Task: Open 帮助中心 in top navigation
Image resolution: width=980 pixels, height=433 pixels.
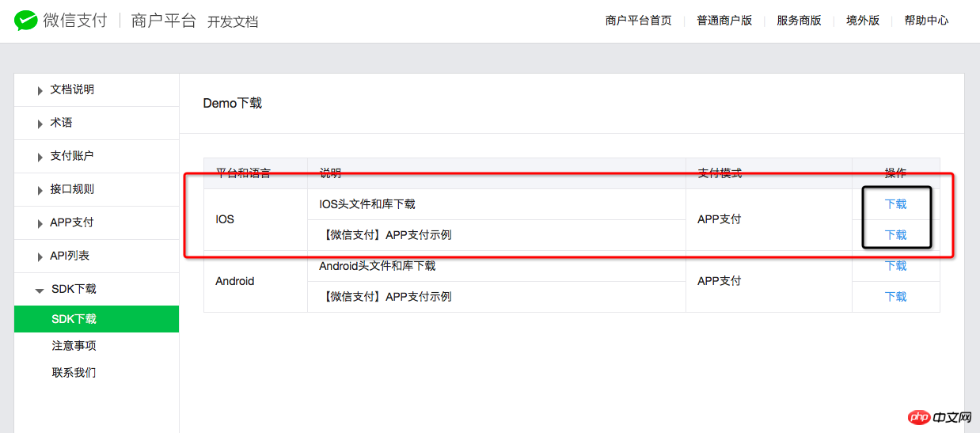Action: point(926,21)
